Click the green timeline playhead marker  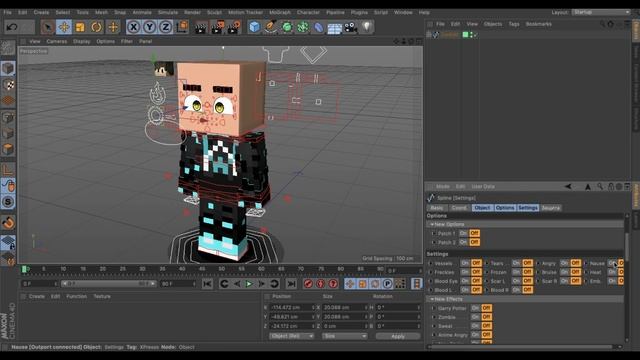24,269
